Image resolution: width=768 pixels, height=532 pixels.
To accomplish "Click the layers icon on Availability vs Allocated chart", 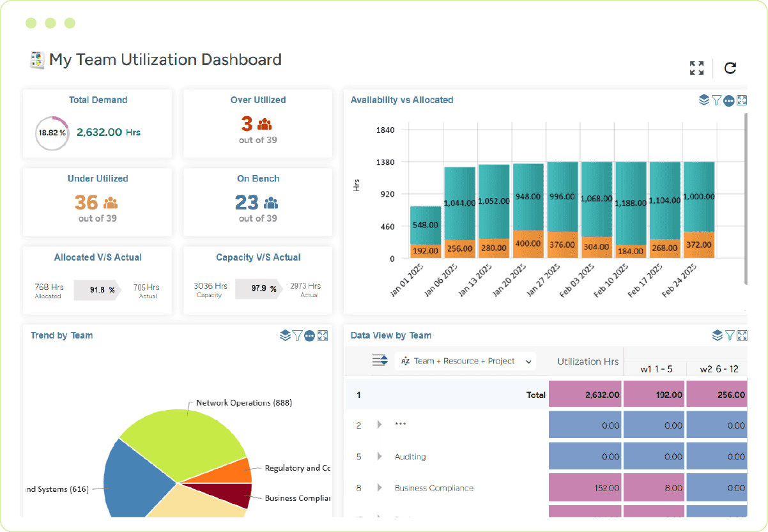I will pos(704,100).
